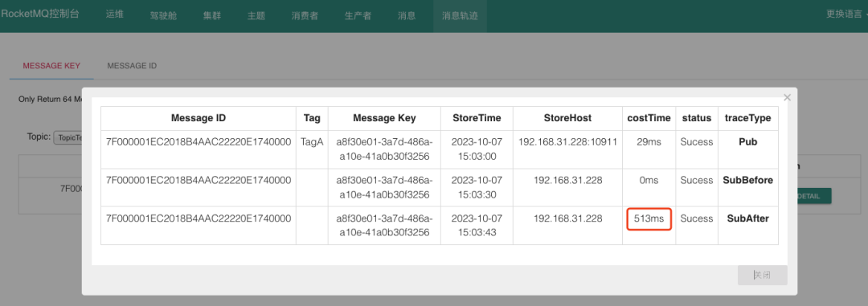
Task: Click the costTime column header
Action: coord(649,118)
